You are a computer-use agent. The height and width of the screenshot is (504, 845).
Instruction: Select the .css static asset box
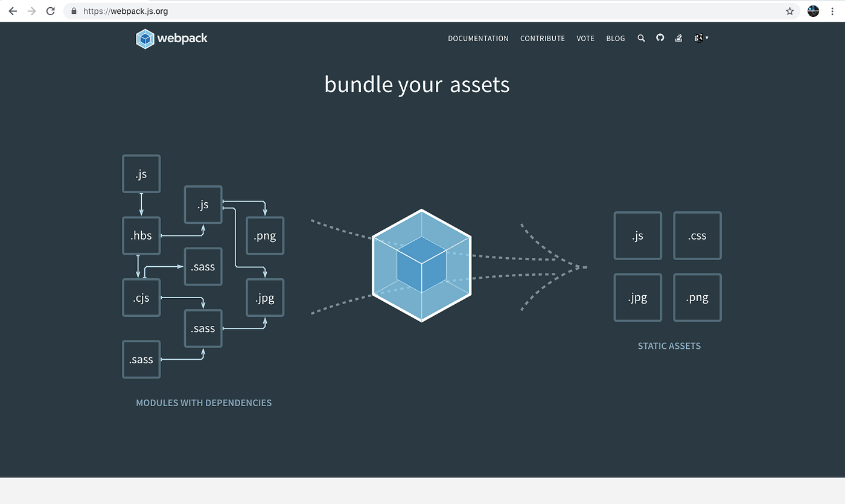click(x=697, y=235)
